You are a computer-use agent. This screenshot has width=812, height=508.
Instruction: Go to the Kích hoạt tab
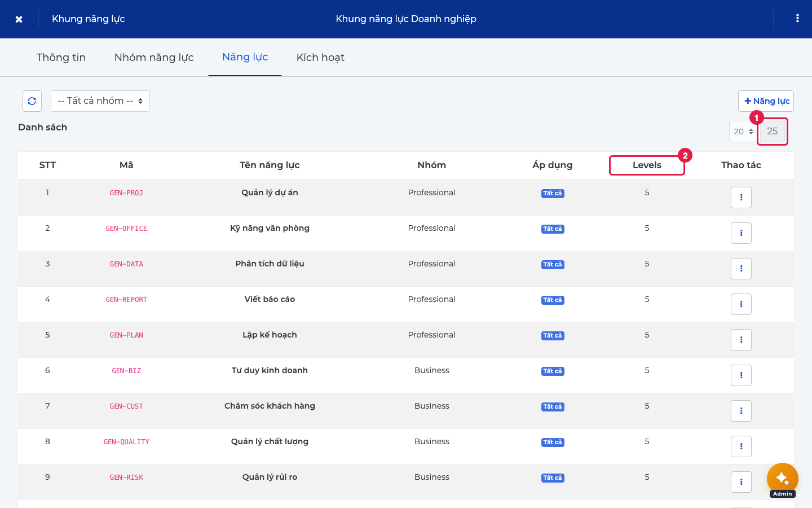click(320, 58)
